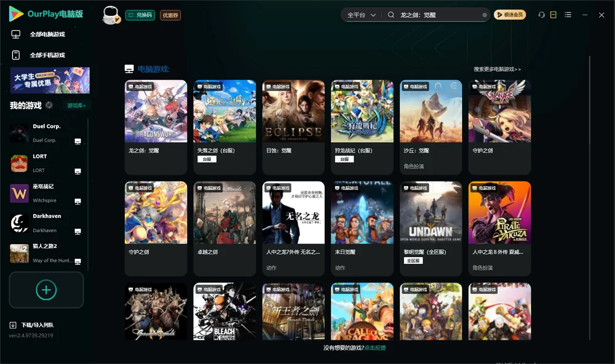Click the PC icon in the Darkhaven row
This screenshot has height=364, width=615.
77,231
